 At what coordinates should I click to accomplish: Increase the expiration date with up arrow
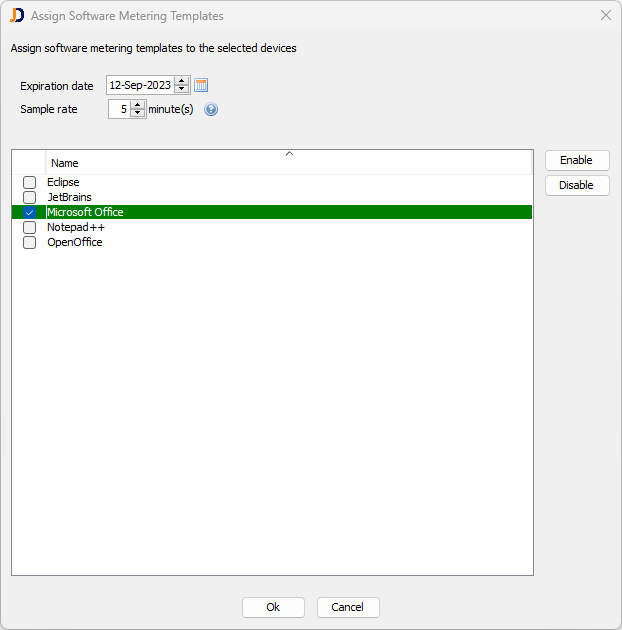[182, 81]
